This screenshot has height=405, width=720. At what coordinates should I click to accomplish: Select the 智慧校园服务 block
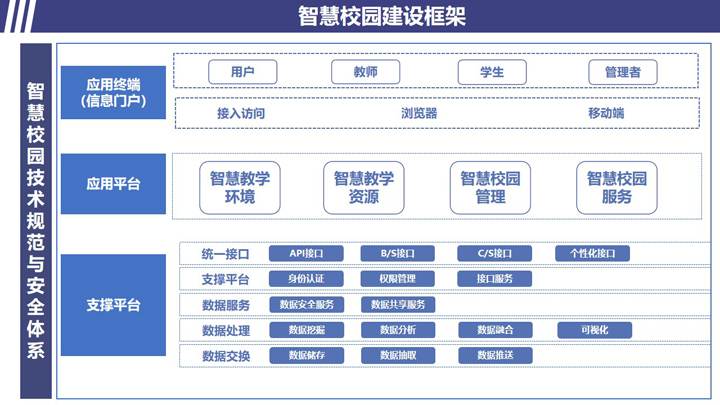(x=616, y=188)
